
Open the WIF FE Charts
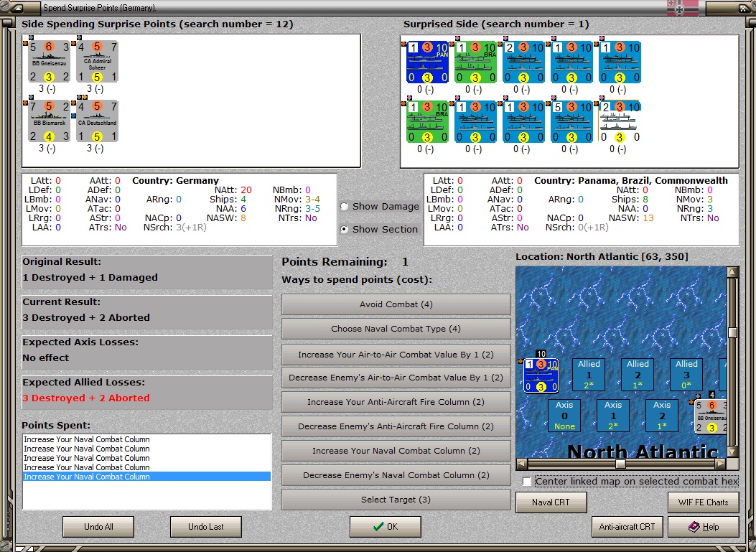pos(703,502)
